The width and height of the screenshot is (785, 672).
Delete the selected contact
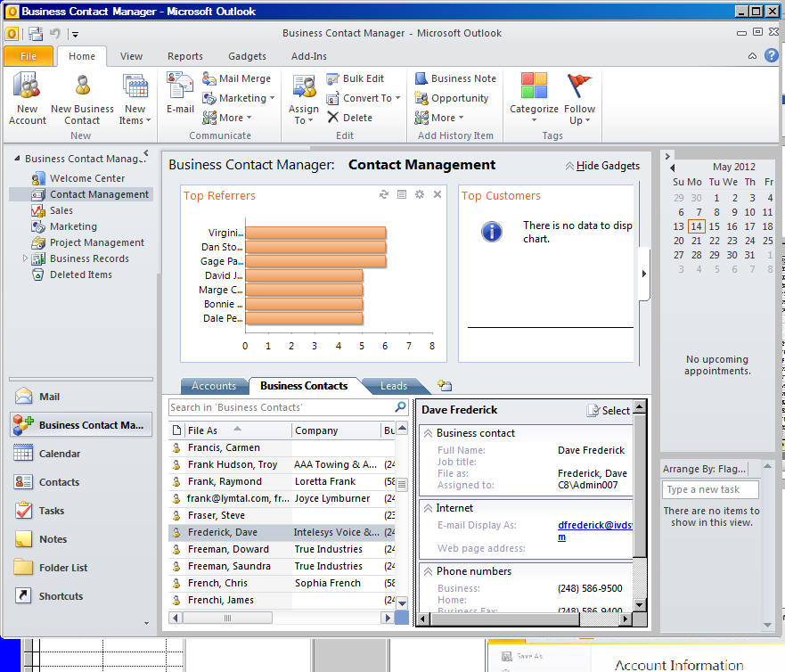349,118
